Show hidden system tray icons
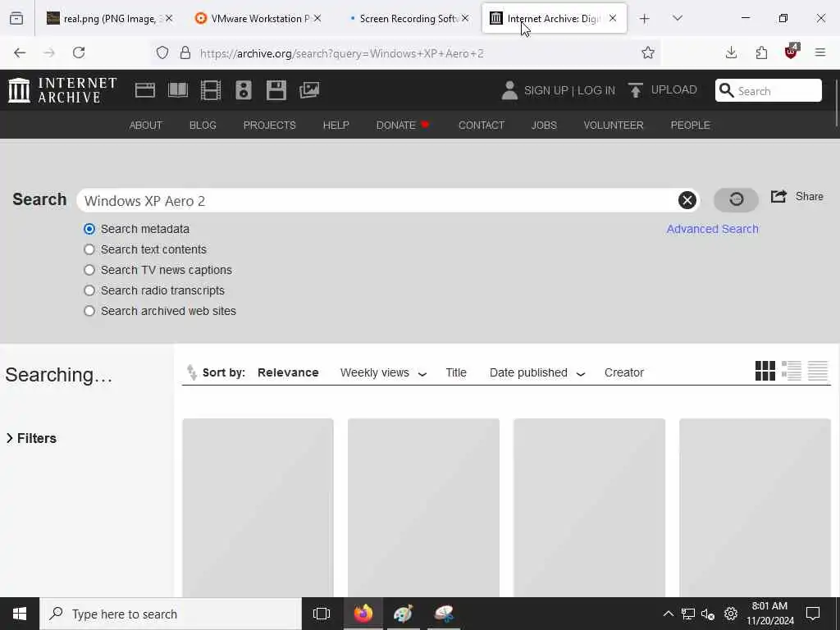Screen dimensions: 840x630 668,614
